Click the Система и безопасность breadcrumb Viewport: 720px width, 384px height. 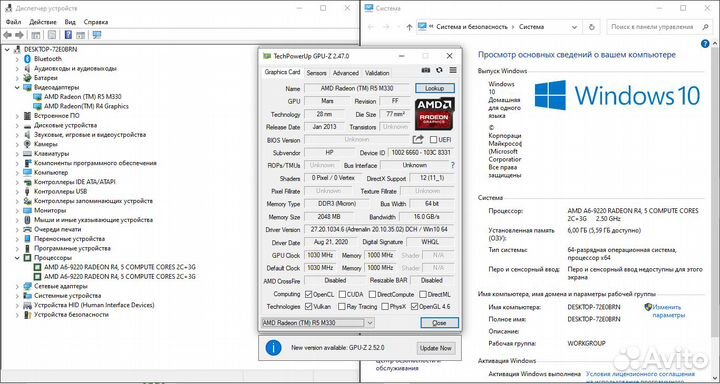click(472, 27)
